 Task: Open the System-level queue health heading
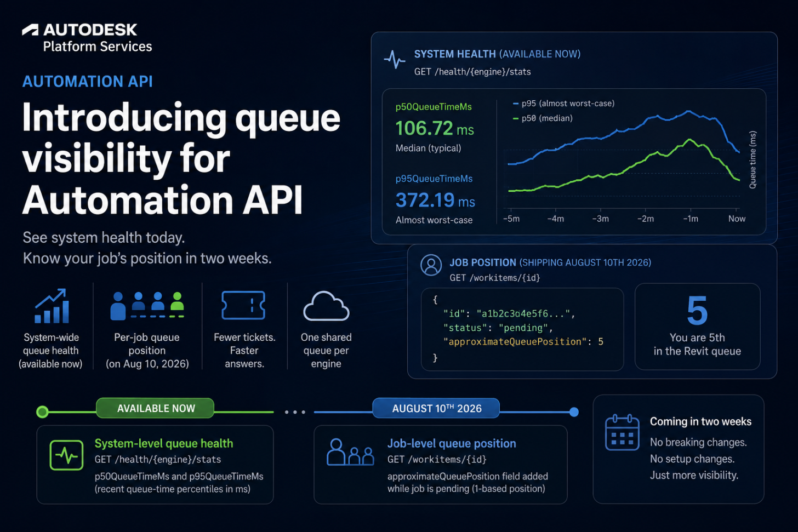164,443
